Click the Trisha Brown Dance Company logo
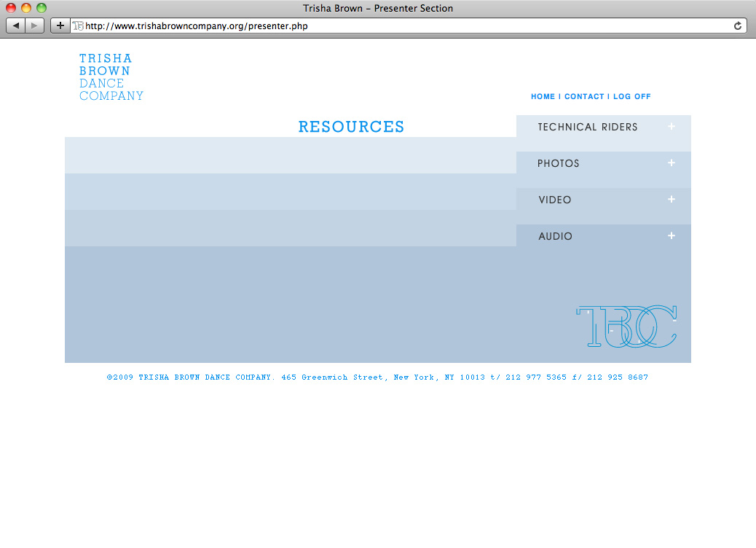The height and width of the screenshot is (548, 756). [x=111, y=77]
